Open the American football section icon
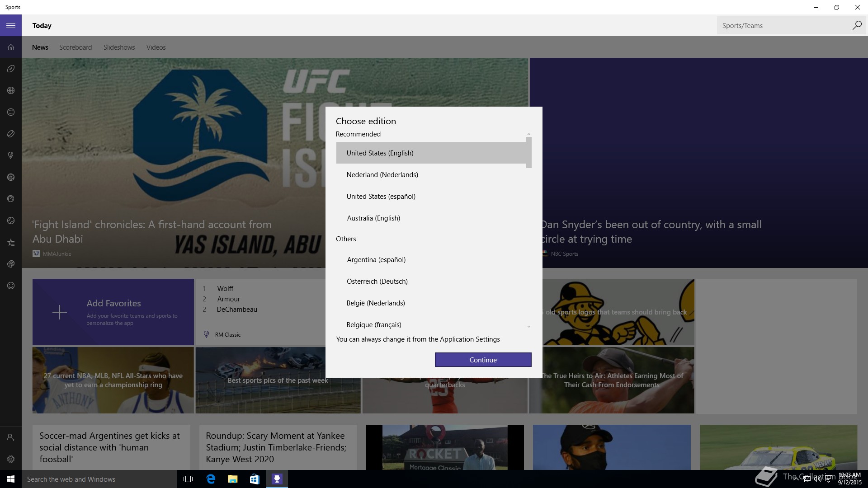The image size is (868, 488). [11, 69]
